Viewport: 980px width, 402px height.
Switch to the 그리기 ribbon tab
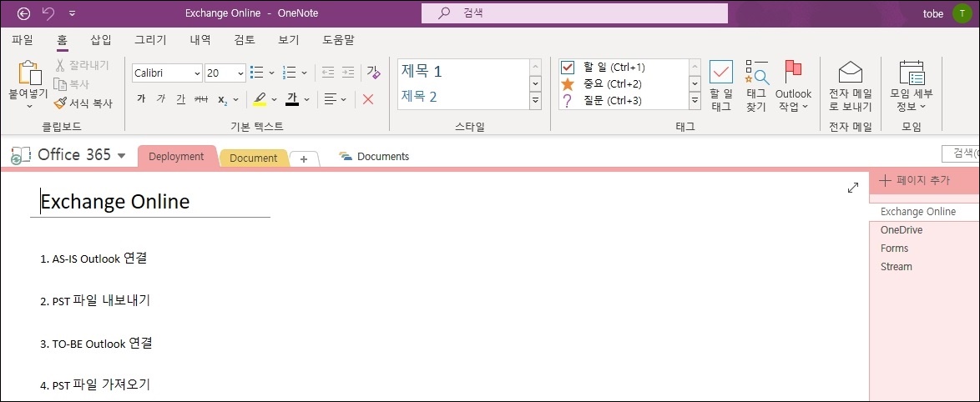click(150, 41)
